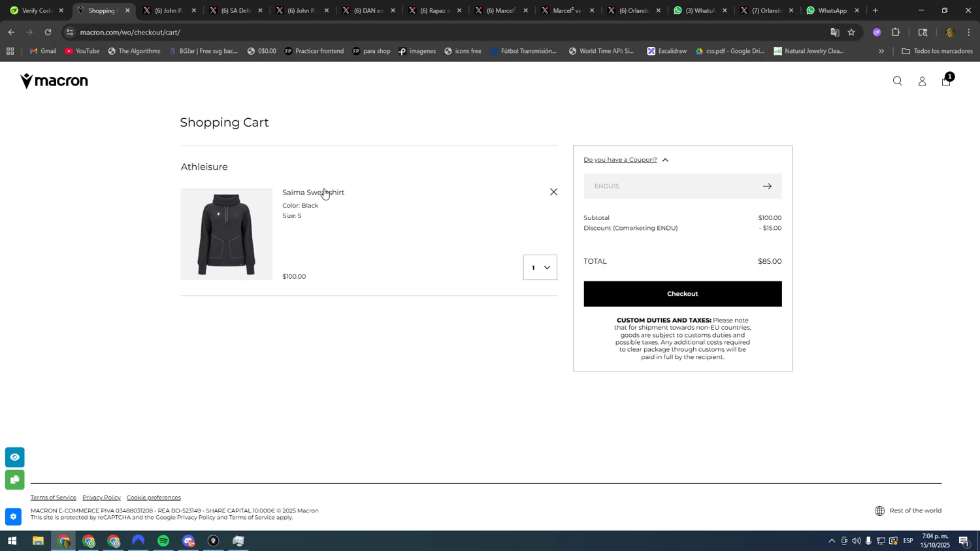Open Privacy Policy link

(x=101, y=497)
